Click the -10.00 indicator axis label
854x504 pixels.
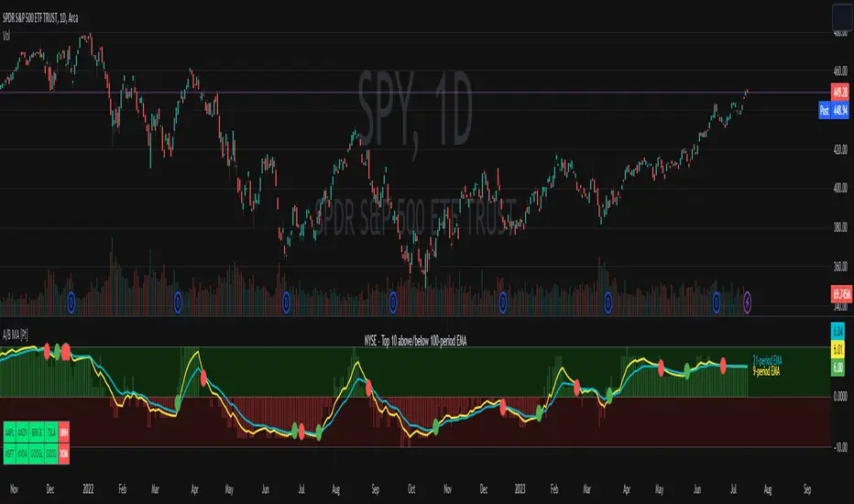841,447
